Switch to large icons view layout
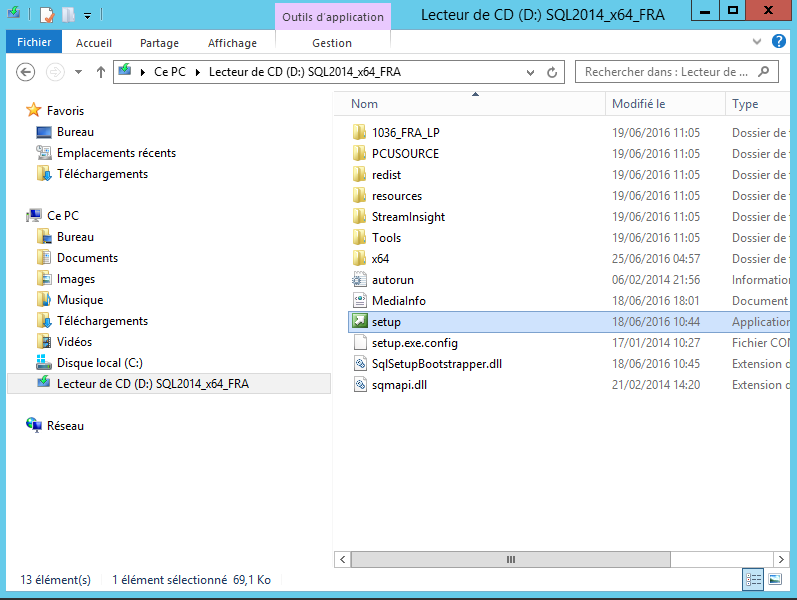 point(775,579)
